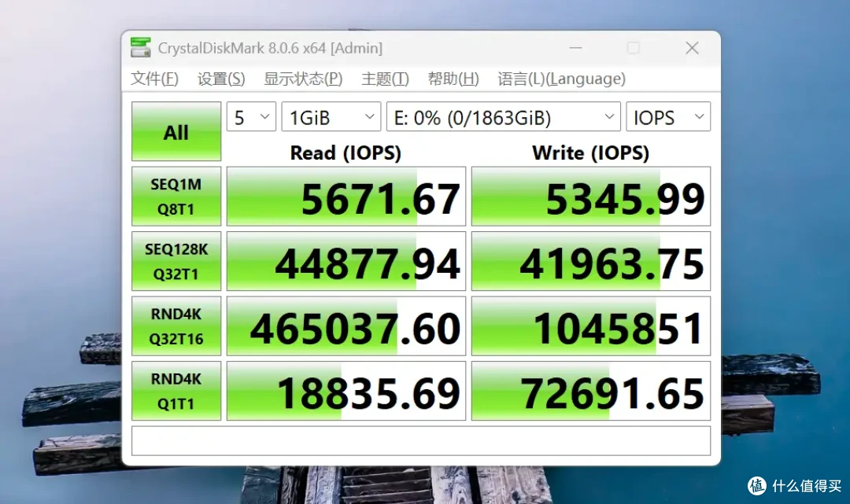850x504 pixels.
Task: Click the RND4K Q1T1 write value 72691.65
Action: (x=591, y=392)
